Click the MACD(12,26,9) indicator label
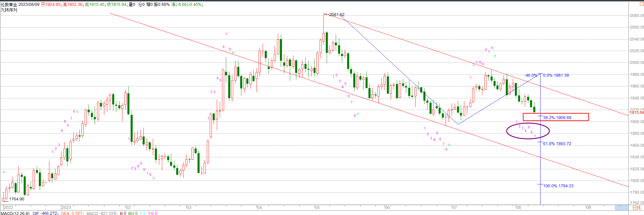Screen dimensions: 644x215 click(15, 213)
